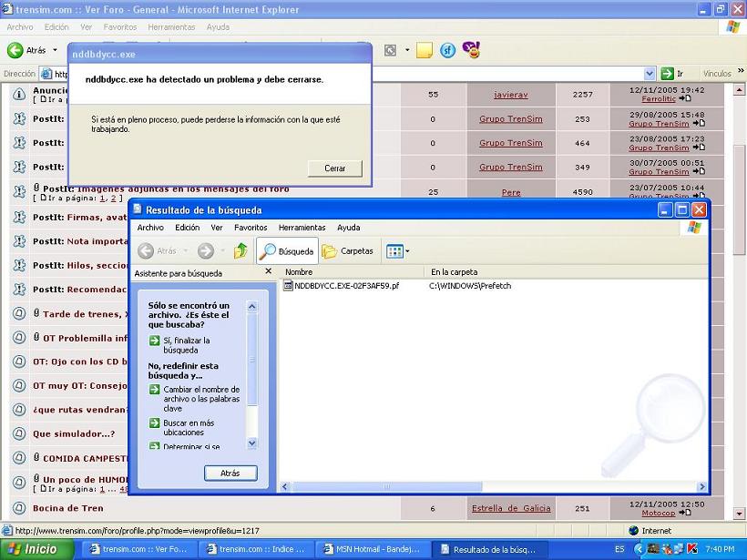
Task: Click the green Up folder icon
Action: pyautogui.click(x=240, y=251)
